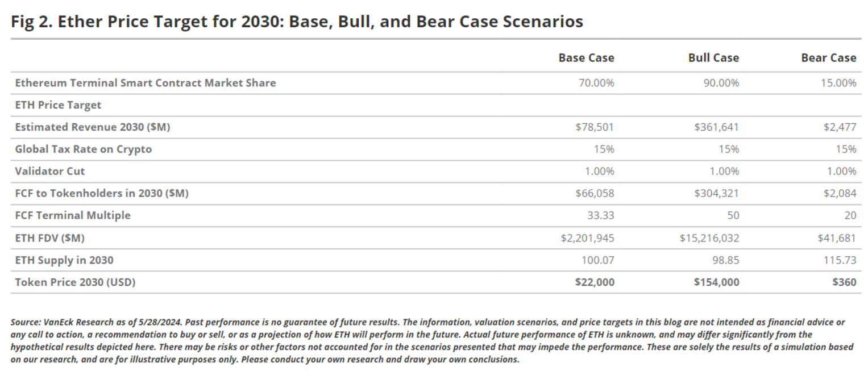This screenshot has height=371, width=868.
Task: Select the $361,641 bull case revenue value
Action: (x=716, y=127)
